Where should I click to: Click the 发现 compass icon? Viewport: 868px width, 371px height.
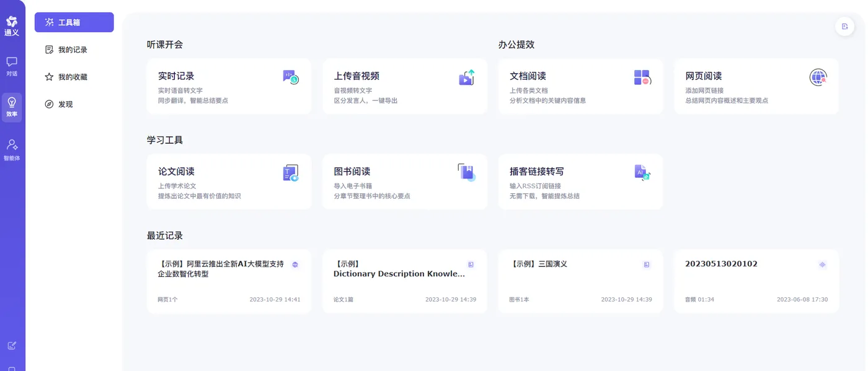[x=49, y=104]
